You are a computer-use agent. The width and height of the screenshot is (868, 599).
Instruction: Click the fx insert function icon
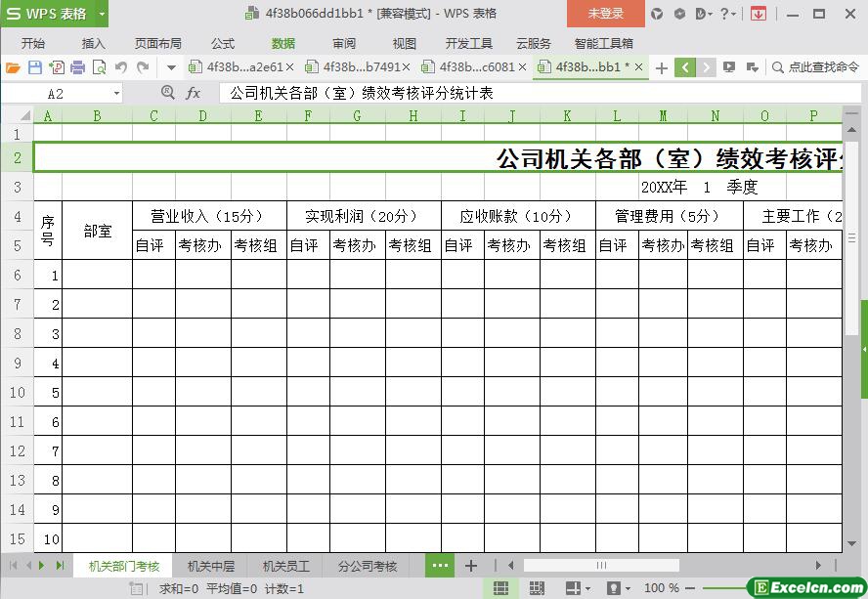click(193, 93)
